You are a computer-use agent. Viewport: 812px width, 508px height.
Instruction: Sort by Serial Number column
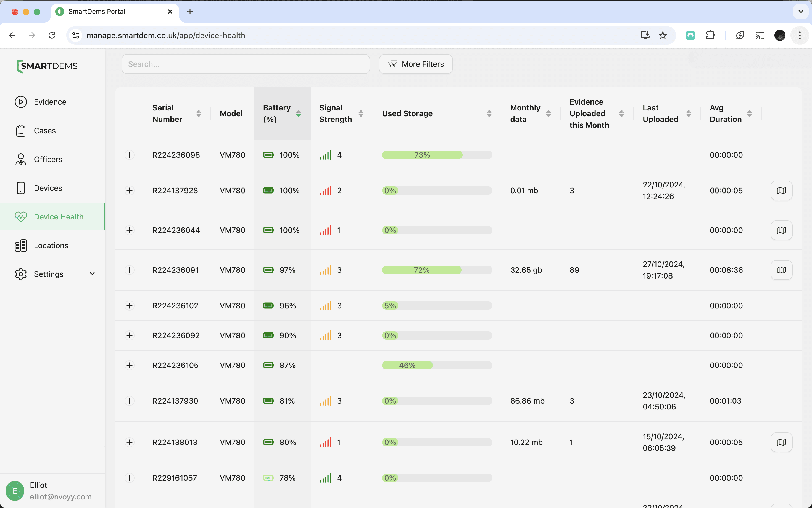click(199, 113)
